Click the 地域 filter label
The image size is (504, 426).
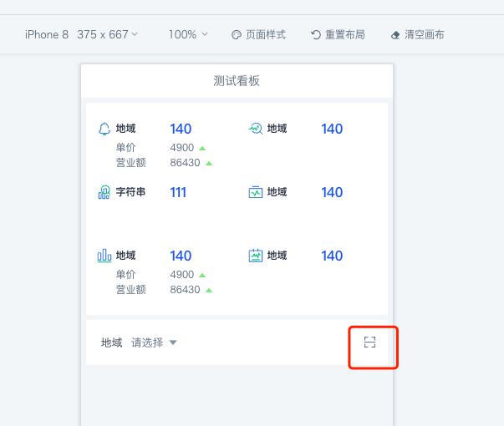click(x=111, y=342)
